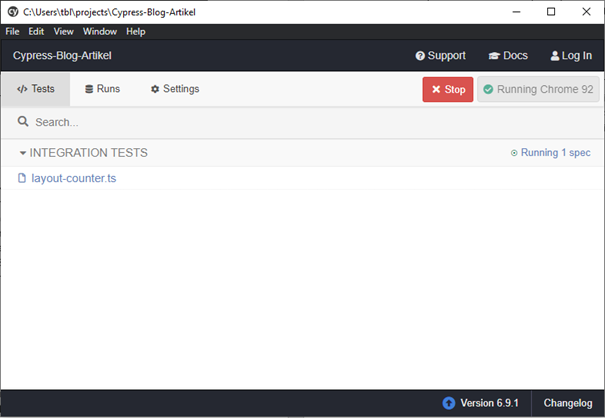
Task: Click the red Stop button
Action: tap(448, 89)
